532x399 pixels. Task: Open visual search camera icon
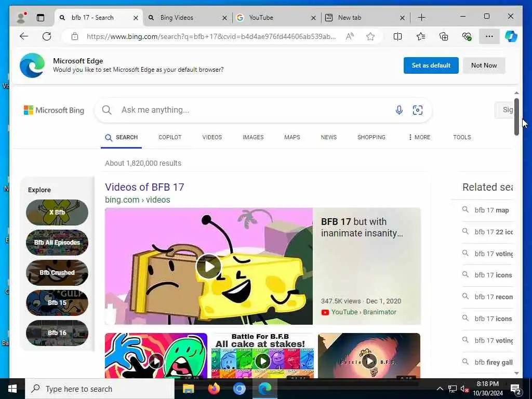coord(418,110)
